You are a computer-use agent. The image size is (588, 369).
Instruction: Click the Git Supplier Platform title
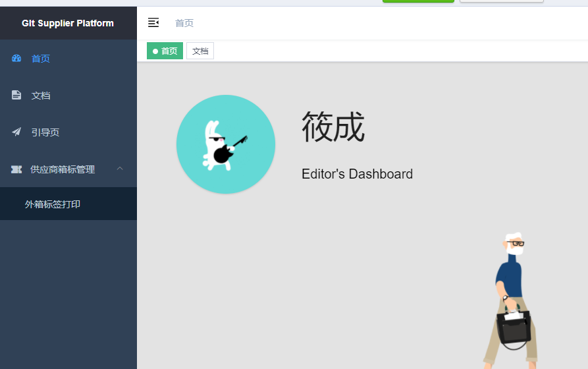[x=68, y=23]
